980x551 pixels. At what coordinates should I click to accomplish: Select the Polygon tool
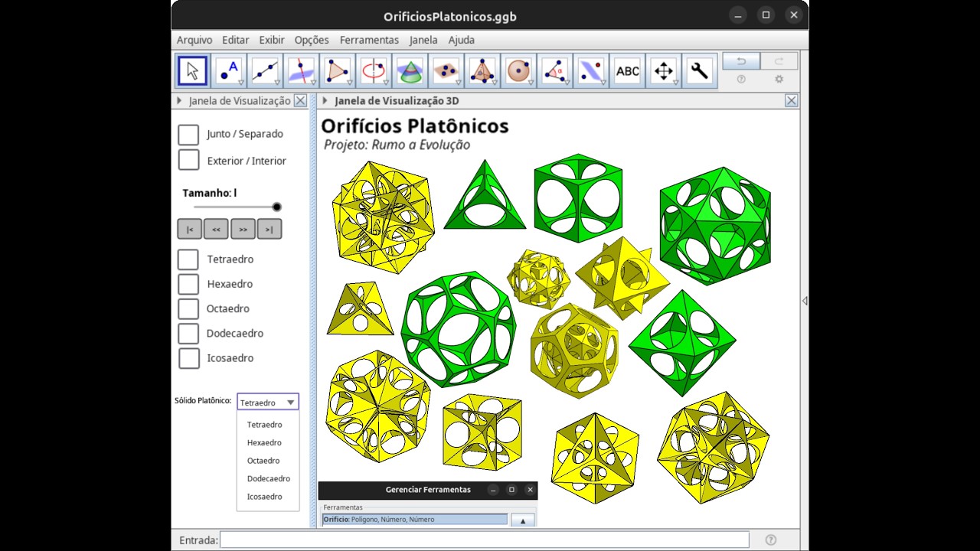point(337,71)
